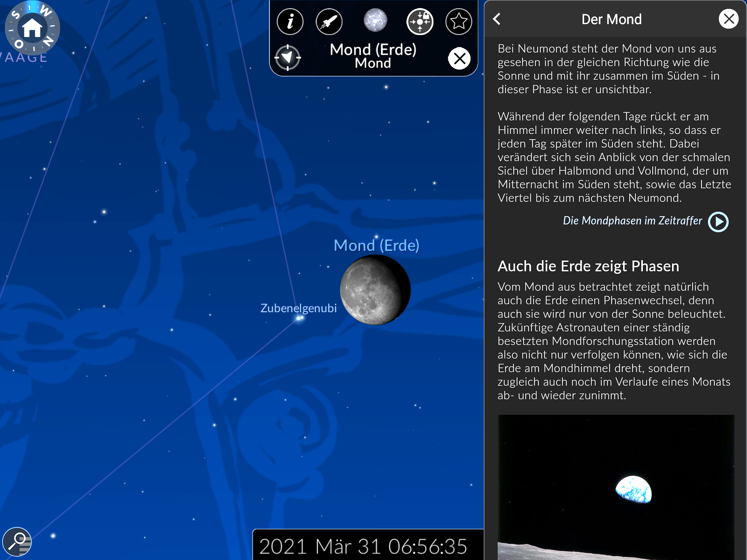This screenshot has width=747, height=560.
Task: Open the info button for the Moon
Action: (x=290, y=22)
